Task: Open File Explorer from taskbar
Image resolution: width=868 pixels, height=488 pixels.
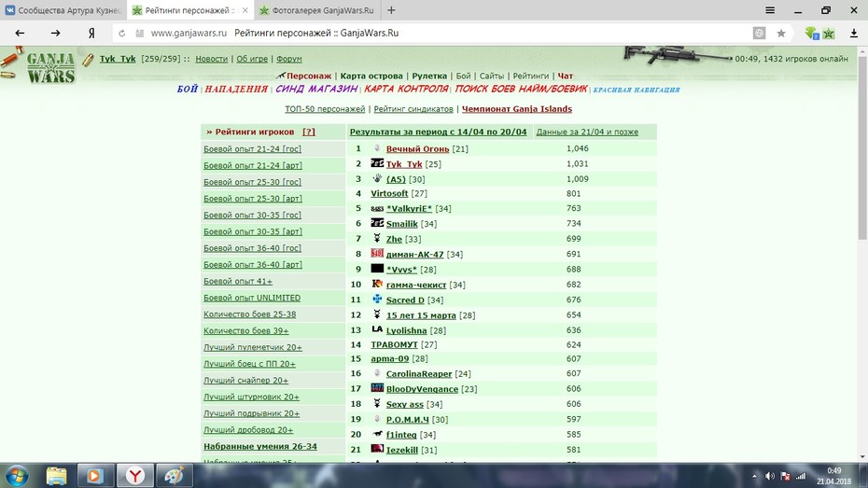Action: pos(56,475)
